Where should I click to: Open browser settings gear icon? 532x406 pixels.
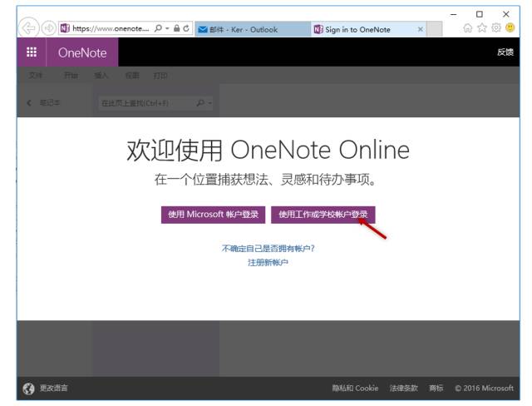tap(496, 27)
